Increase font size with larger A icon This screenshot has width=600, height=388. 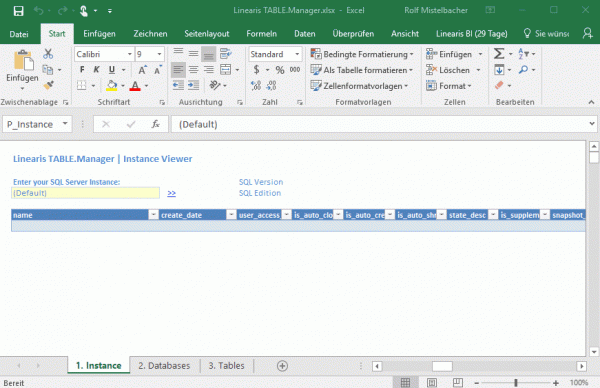click(142, 70)
